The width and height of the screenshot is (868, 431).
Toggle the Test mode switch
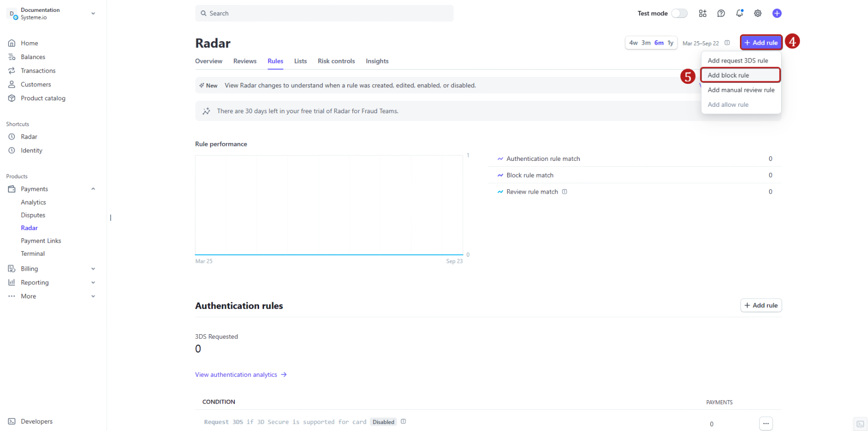(x=679, y=13)
